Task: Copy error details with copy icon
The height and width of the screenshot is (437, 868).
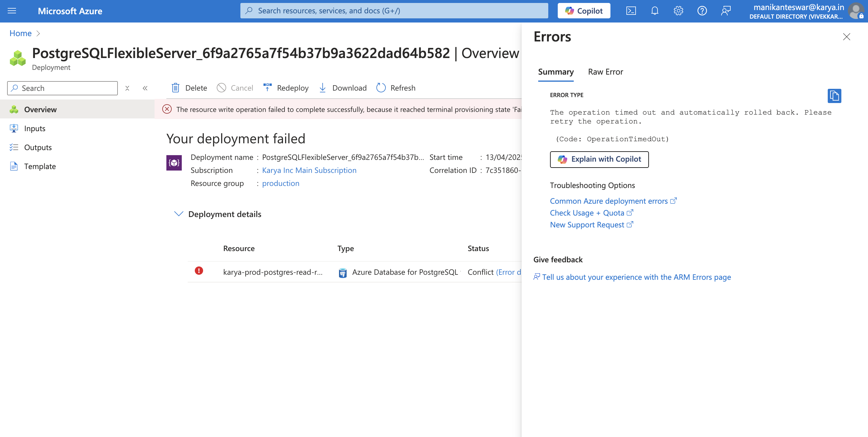Action: 834,96
